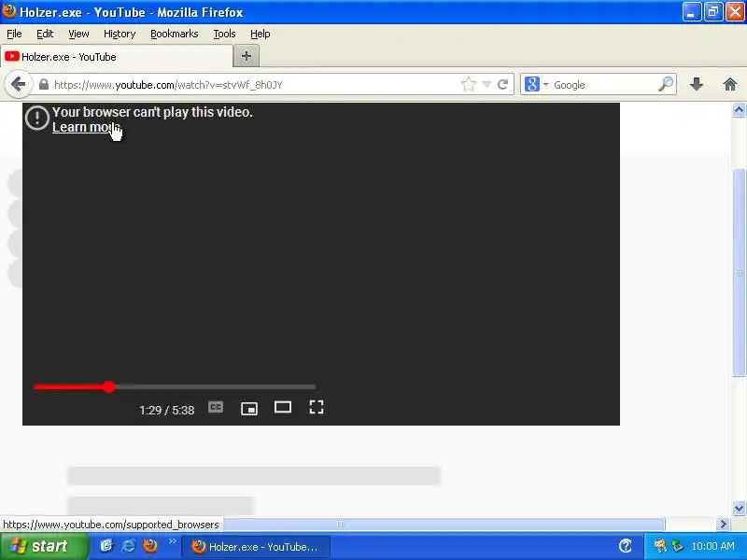747x560 pixels.
Task: Open the Windows start button
Action: click(x=44, y=546)
